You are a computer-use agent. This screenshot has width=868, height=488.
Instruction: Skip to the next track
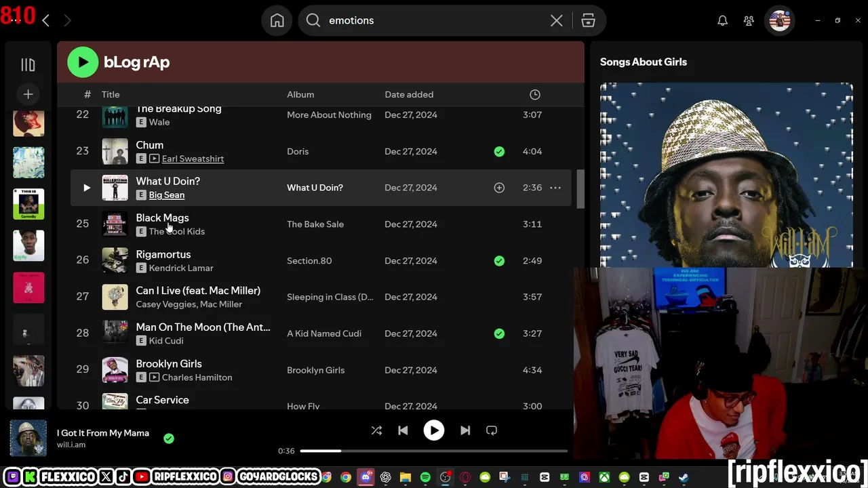[465, 430]
